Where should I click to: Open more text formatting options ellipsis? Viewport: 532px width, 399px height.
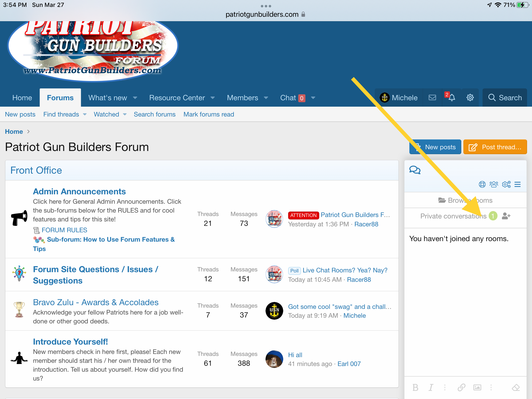tap(445, 387)
